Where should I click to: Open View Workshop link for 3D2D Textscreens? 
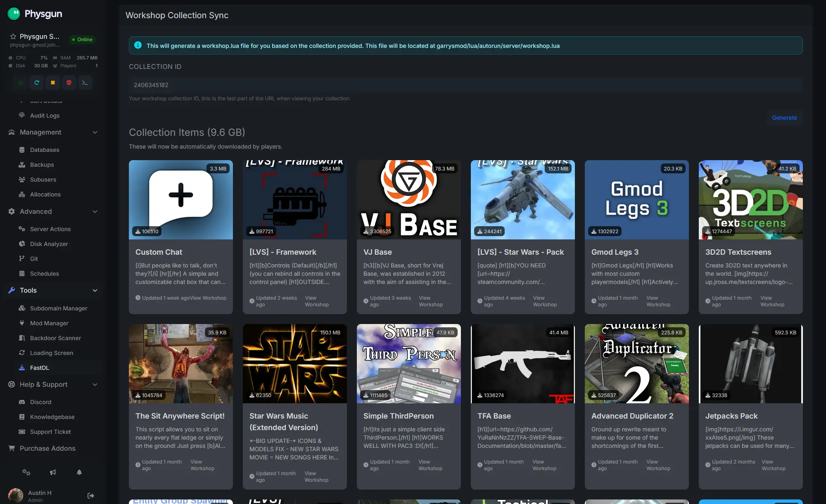pos(772,301)
